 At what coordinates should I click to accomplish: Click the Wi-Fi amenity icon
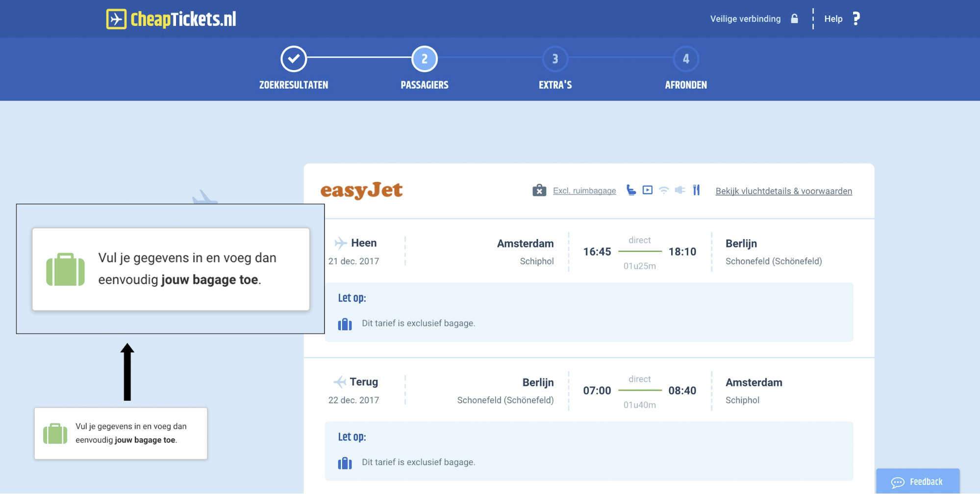point(664,190)
